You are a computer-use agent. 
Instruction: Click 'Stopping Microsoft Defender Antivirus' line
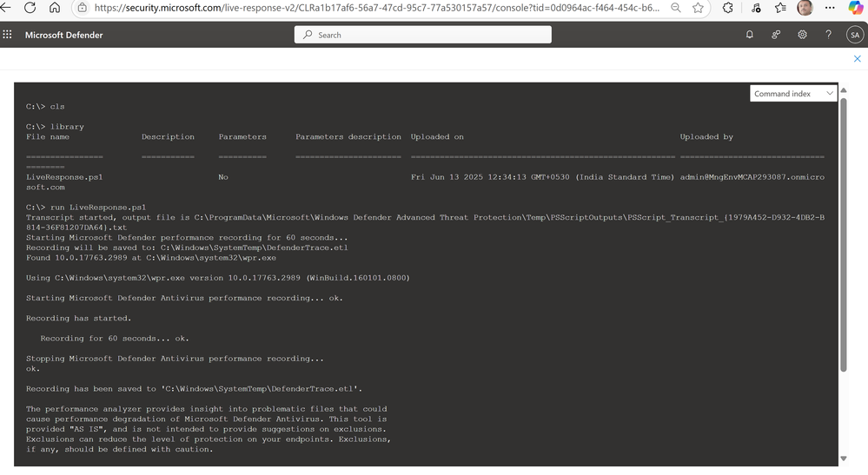(175, 359)
